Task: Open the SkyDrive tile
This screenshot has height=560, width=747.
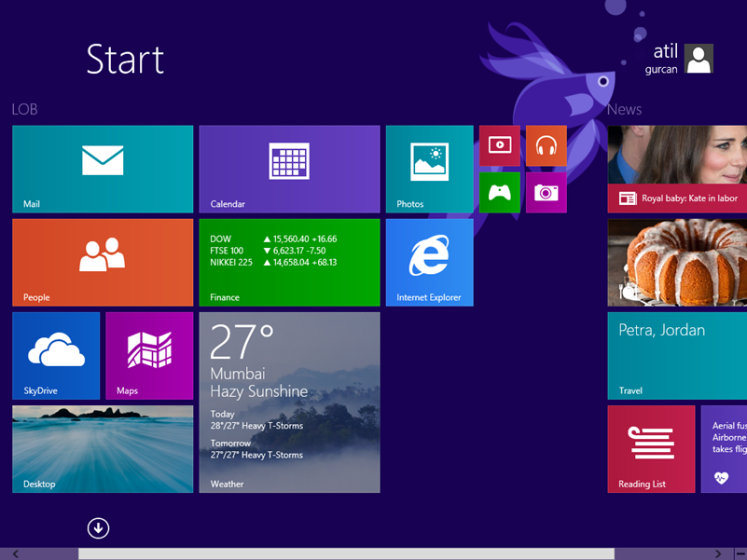Action: click(56, 356)
